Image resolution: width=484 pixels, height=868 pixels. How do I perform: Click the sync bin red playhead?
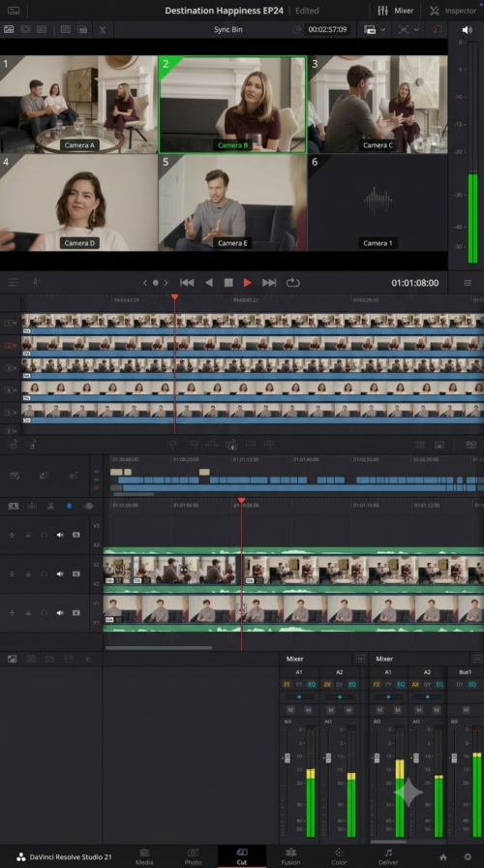click(x=175, y=297)
